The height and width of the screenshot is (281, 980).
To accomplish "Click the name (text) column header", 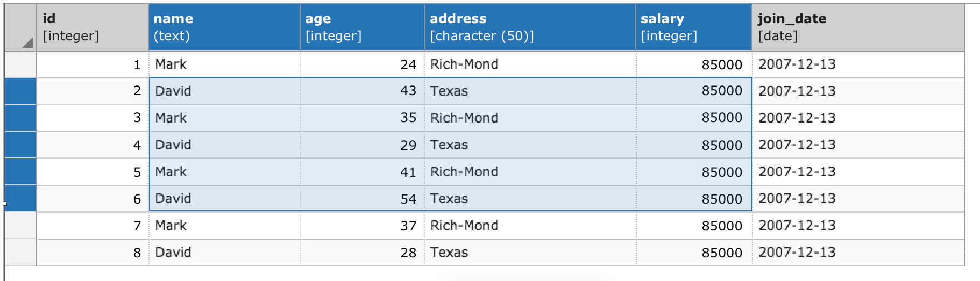I will tap(224, 27).
